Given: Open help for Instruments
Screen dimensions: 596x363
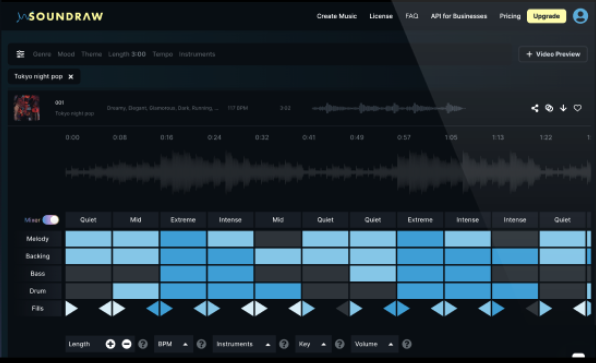Looking at the screenshot, I should 284,344.
